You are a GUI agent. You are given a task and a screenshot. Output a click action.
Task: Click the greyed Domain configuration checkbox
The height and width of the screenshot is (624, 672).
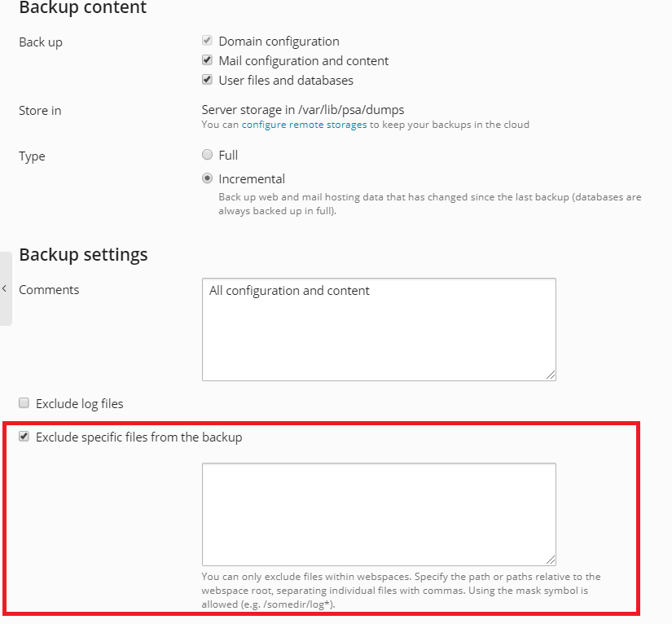(208, 41)
